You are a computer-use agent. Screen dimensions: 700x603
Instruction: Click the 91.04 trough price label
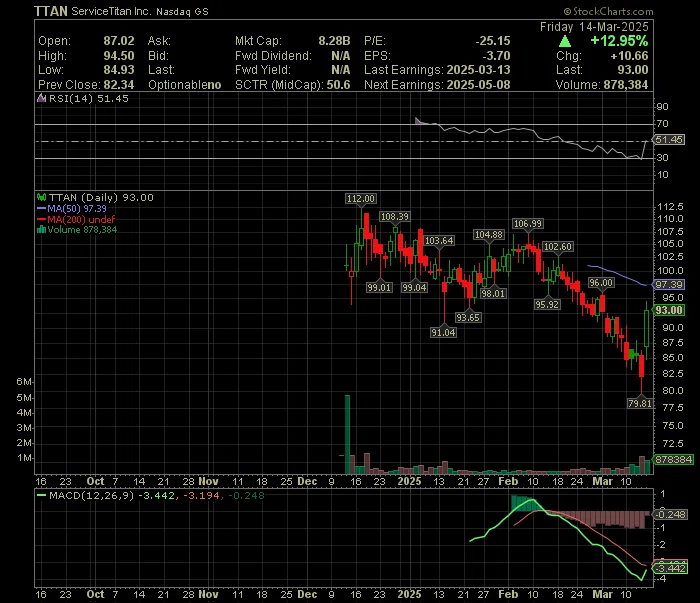[x=443, y=332]
